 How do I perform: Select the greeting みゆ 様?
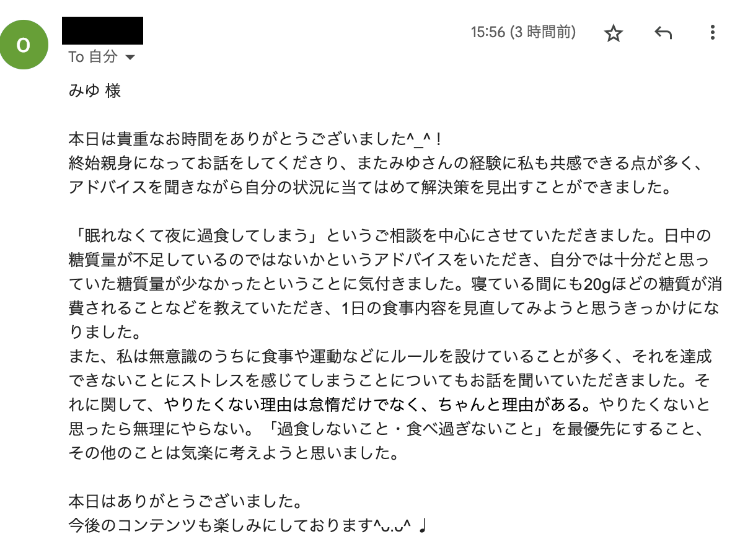[94, 90]
